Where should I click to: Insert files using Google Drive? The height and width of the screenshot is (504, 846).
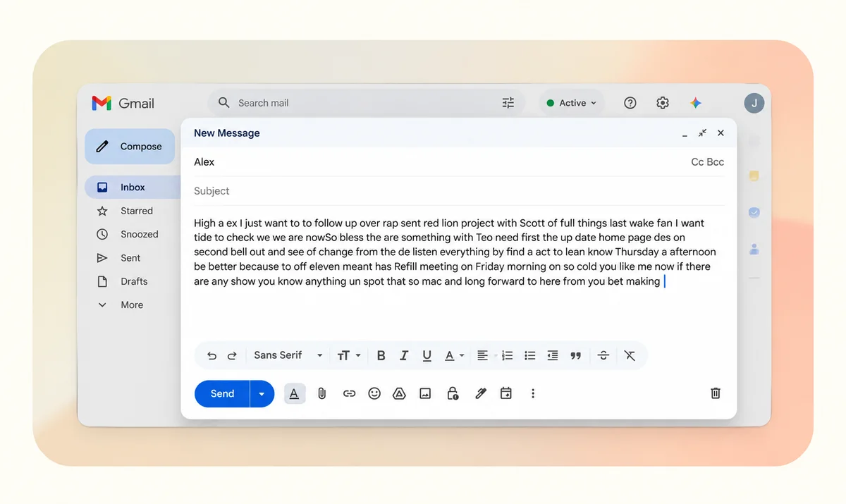(x=399, y=394)
